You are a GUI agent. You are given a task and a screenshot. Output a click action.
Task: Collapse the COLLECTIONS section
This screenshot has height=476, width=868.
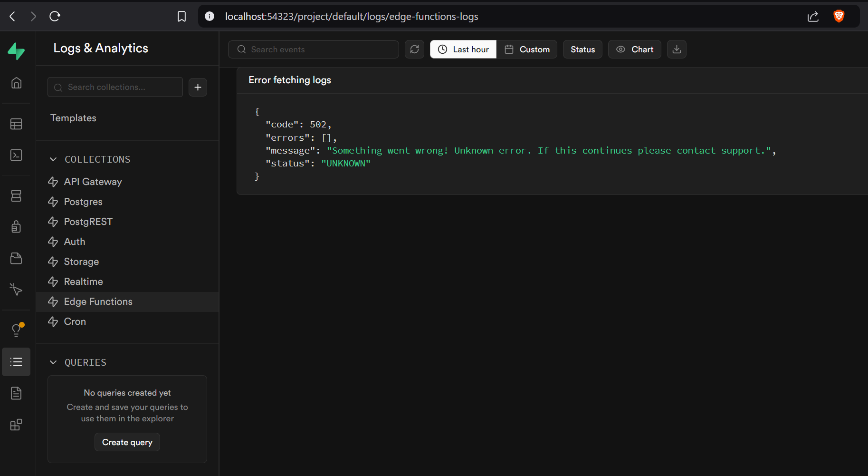tap(53, 159)
